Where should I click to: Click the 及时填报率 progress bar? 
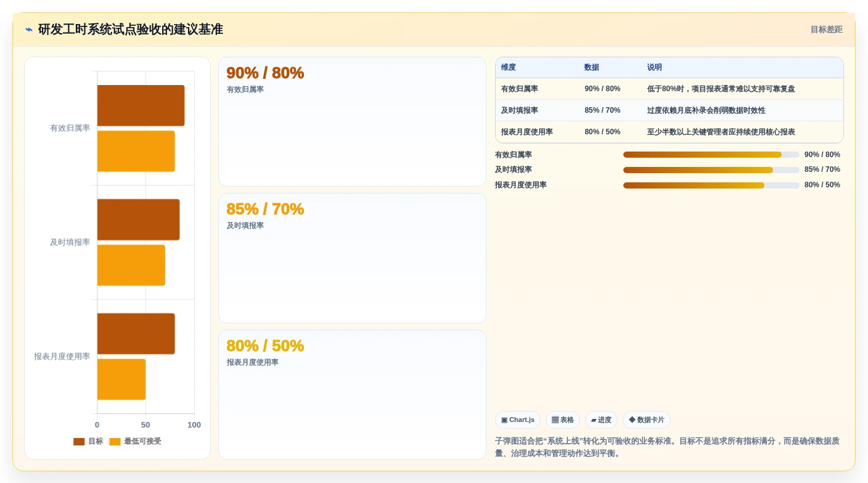pos(711,170)
